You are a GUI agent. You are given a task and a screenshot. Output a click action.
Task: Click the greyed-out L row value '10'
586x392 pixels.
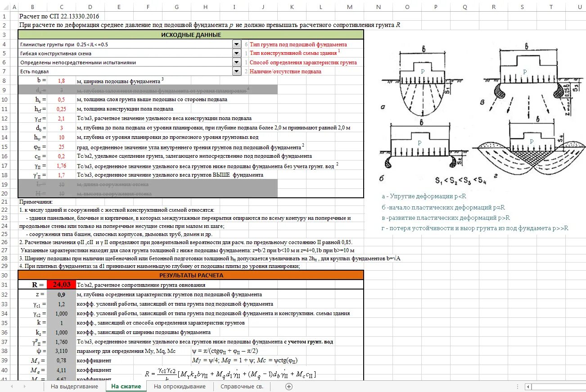[61, 185]
